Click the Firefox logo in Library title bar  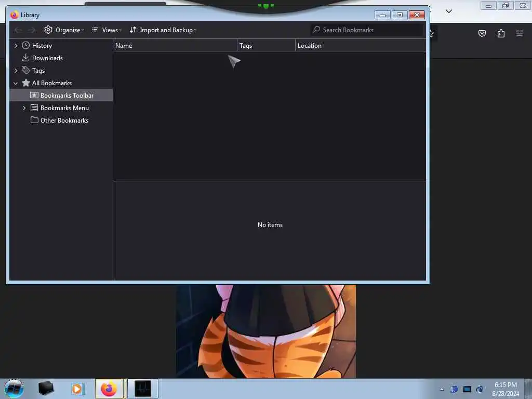click(14, 15)
